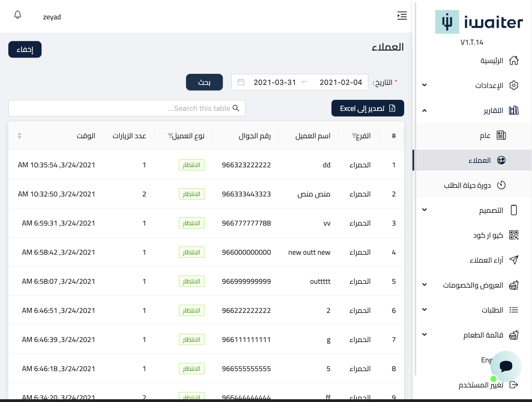Expand the الإعدادات settings submenu
The width and height of the screenshot is (532, 402).
(x=424, y=85)
